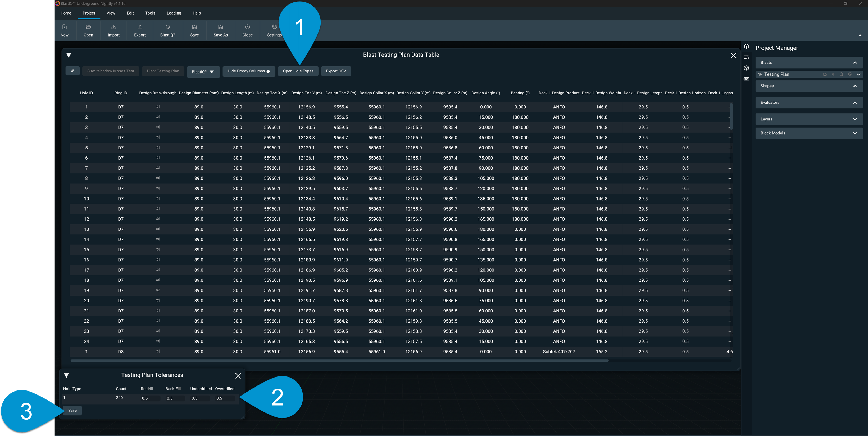Click the data table horizontal scrollbar

(x=339, y=361)
